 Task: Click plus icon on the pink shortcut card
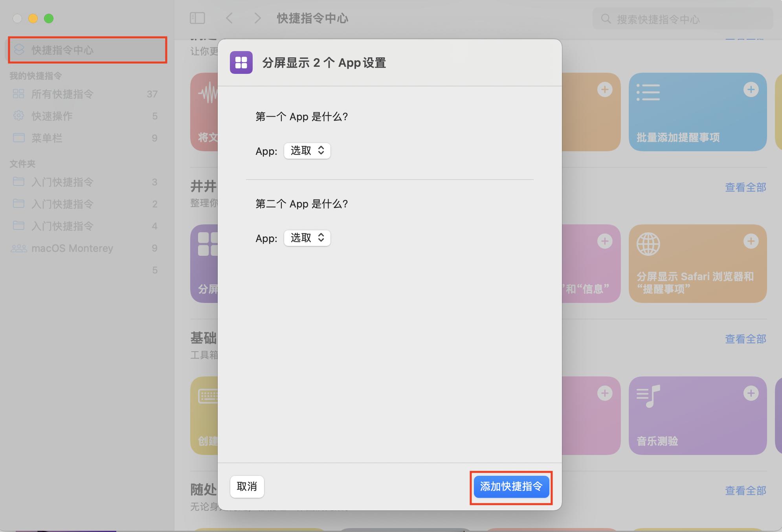point(605,393)
